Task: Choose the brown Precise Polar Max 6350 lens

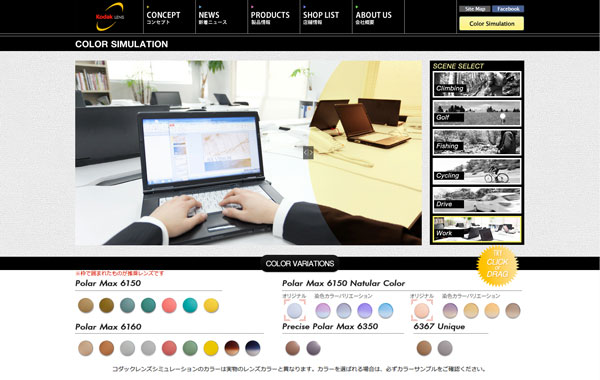Action: pyautogui.click(x=293, y=348)
